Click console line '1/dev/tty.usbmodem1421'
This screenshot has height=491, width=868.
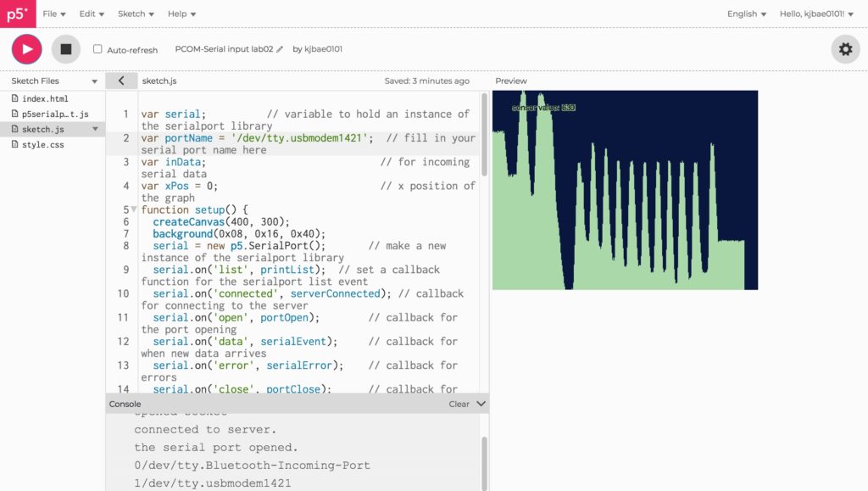click(213, 483)
